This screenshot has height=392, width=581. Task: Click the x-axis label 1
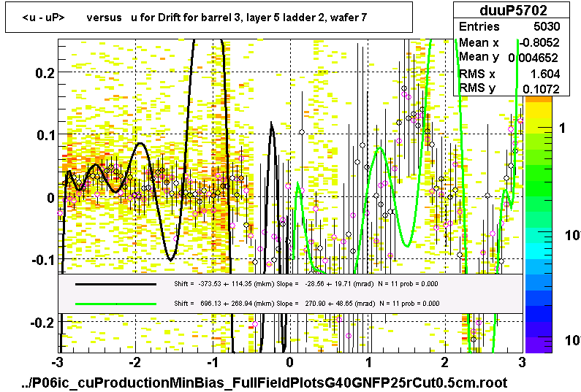coord(368,363)
